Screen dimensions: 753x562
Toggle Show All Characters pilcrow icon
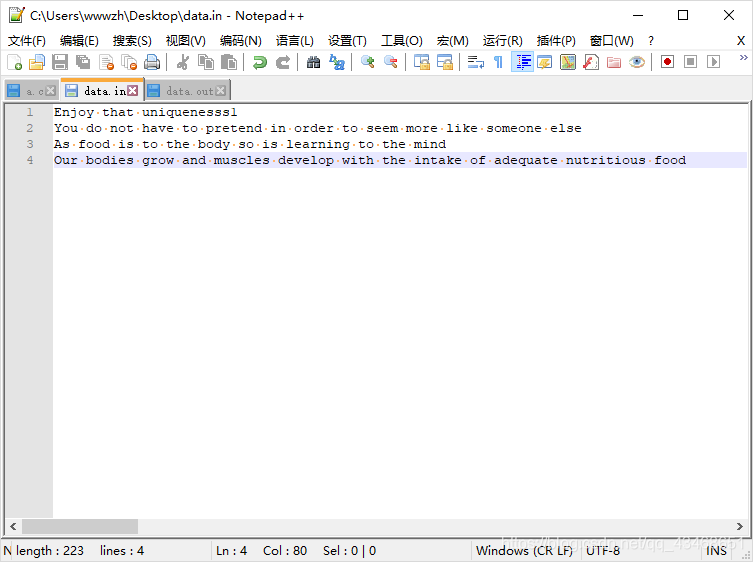[498, 62]
